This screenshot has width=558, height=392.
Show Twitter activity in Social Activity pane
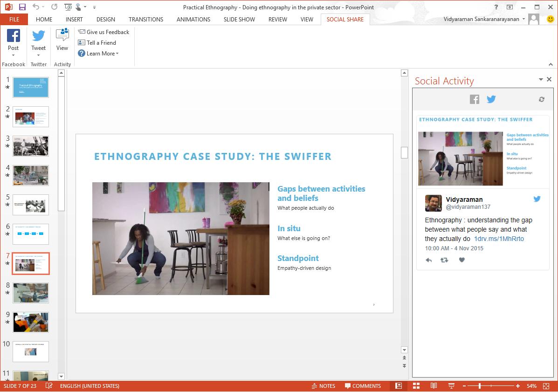491,99
